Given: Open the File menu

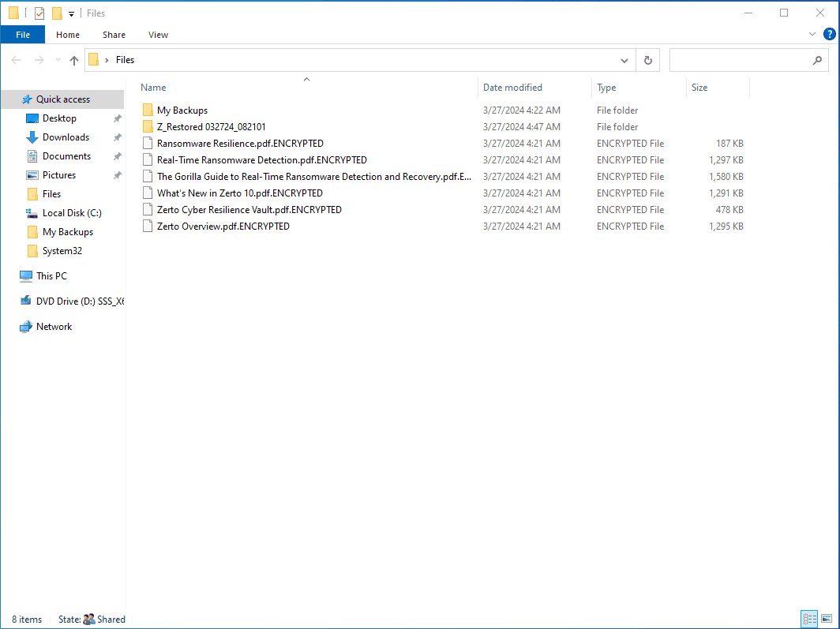Looking at the screenshot, I should [22, 34].
